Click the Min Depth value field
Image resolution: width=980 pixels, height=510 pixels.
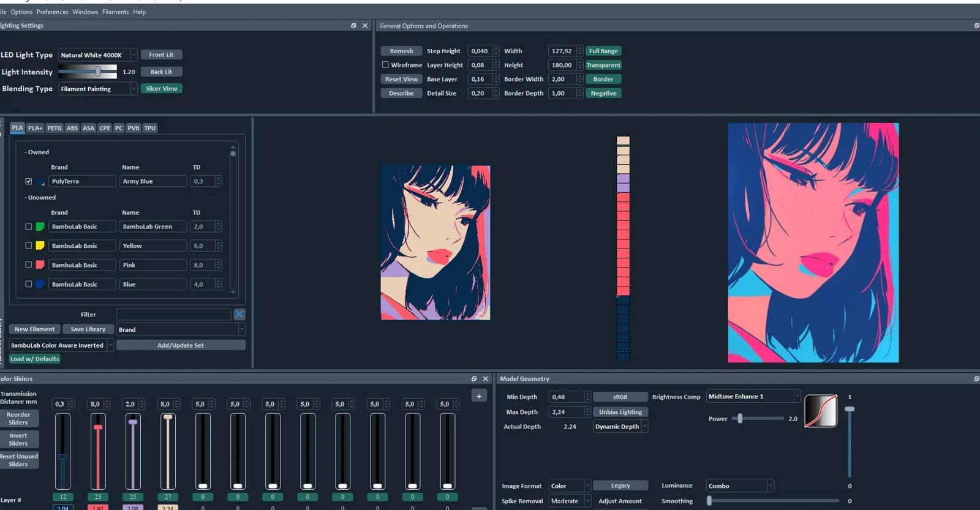566,397
